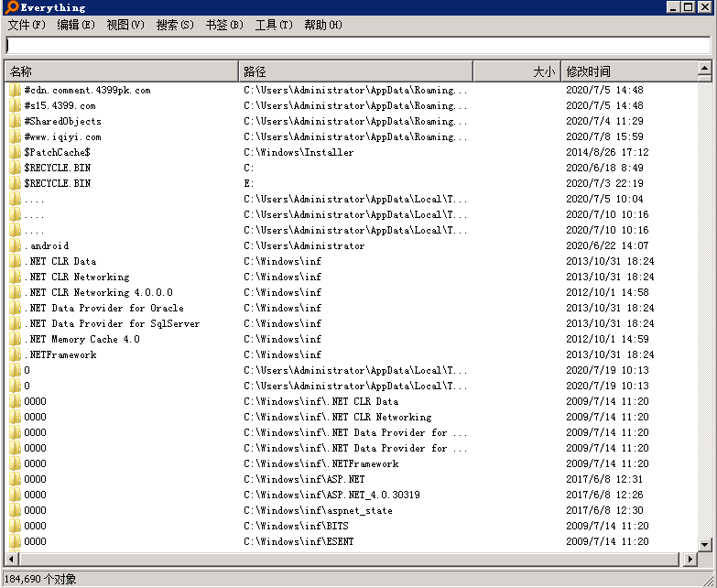The width and height of the screenshot is (717, 588).
Task: Click folder icon of #www.iqiyi.com
Action: 15,136
